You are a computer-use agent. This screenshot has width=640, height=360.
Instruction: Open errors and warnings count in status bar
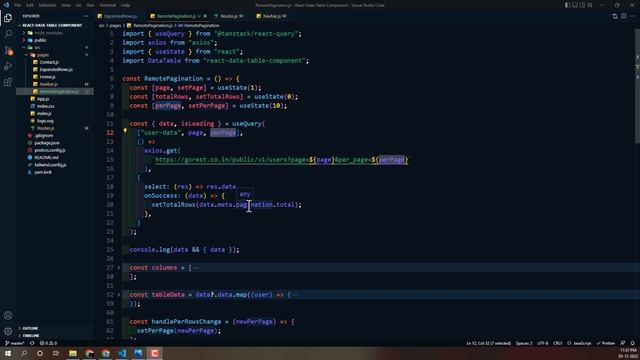[48, 343]
